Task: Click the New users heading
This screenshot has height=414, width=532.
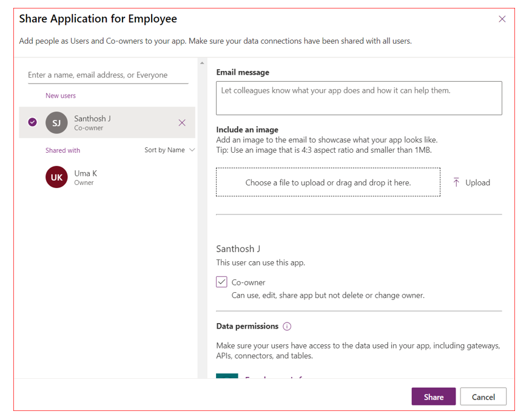Action: (61, 96)
